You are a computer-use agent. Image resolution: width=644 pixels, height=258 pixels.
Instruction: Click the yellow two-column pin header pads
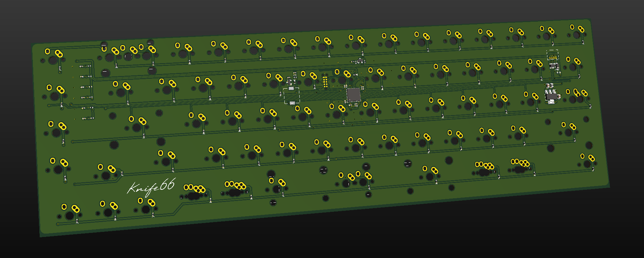(325, 82)
